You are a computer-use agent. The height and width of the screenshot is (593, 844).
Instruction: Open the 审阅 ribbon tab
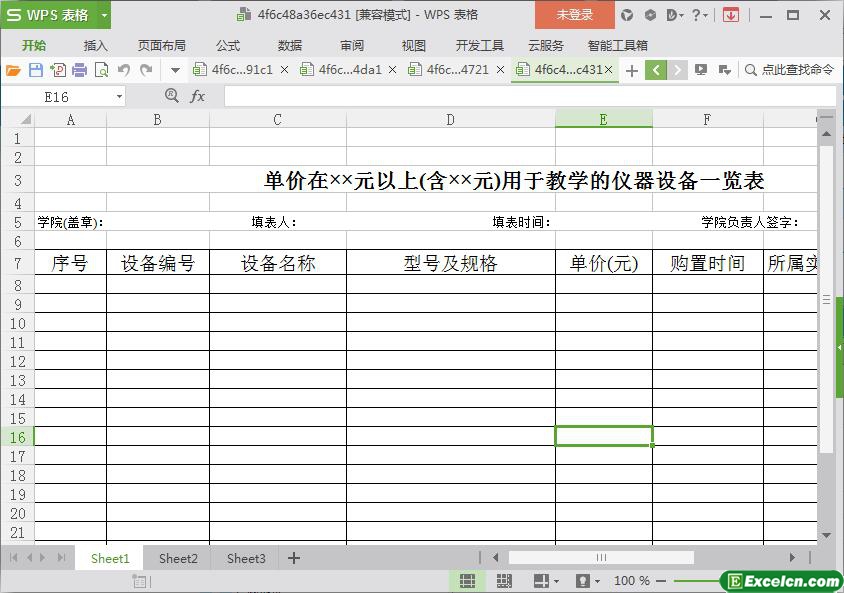352,45
